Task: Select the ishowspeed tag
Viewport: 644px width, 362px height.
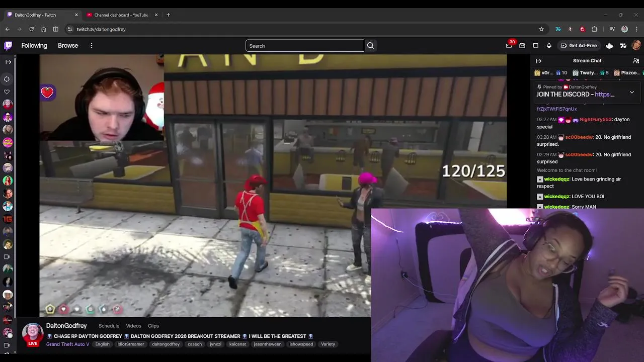Action: point(301,344)
